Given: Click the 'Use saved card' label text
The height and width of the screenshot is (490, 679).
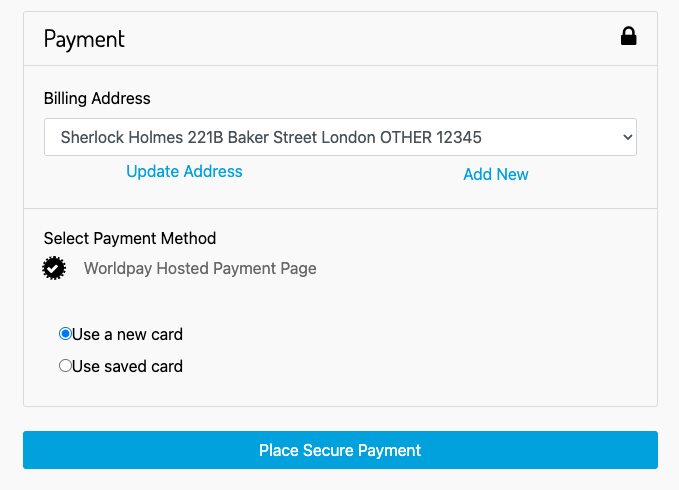Looking at the screenshot, I should pyautogui.click(x=127, y=366).
